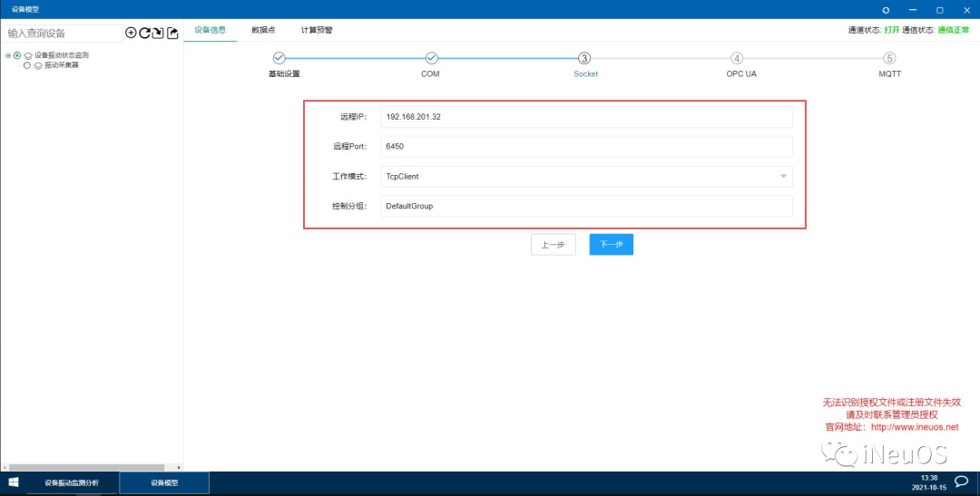
Task: Click the 设备振动监测分析 taskbar button
Action: coord(72,483)
